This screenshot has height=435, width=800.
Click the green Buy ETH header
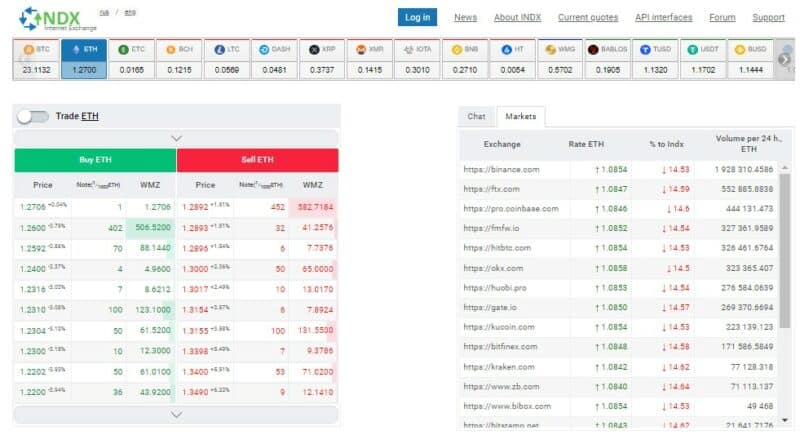[95, 160]
